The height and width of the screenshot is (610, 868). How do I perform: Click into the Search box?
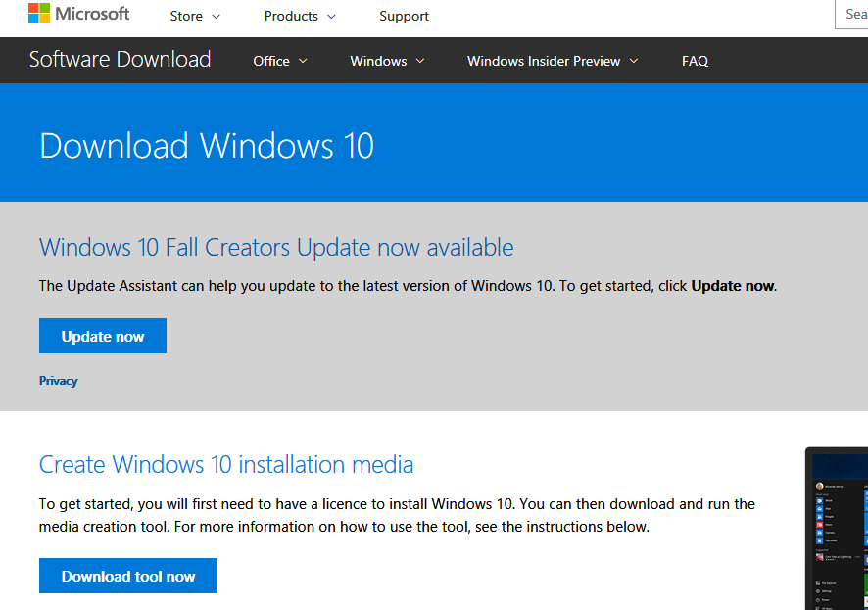click(851, 15)
